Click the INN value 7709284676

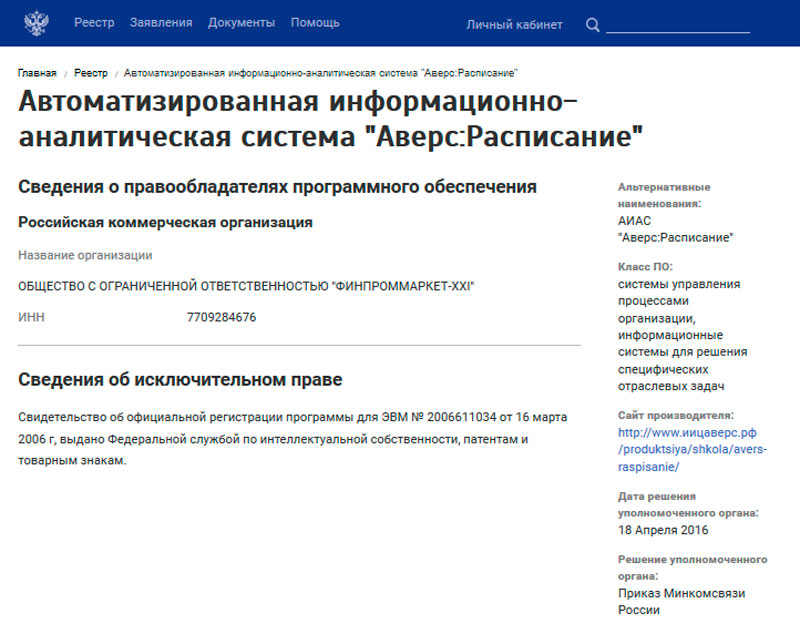click(x=221, y=317)
